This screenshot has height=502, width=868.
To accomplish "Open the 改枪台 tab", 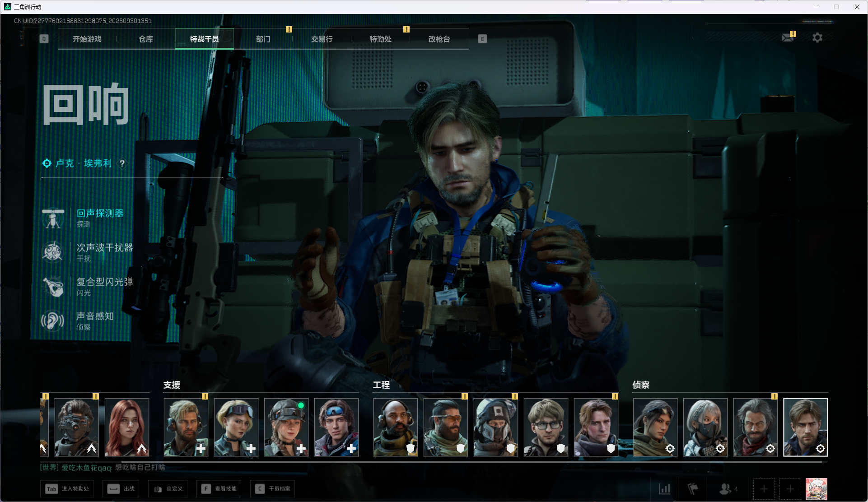I will point(439,39).
